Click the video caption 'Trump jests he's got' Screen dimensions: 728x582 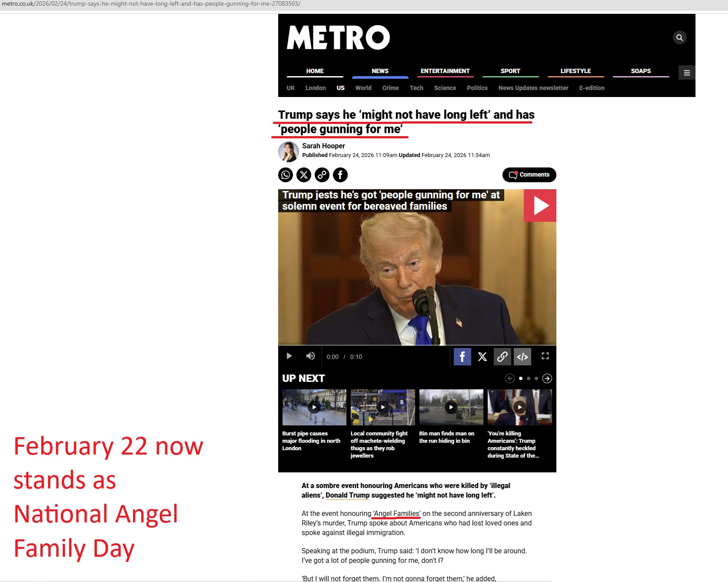pos(391,201)
